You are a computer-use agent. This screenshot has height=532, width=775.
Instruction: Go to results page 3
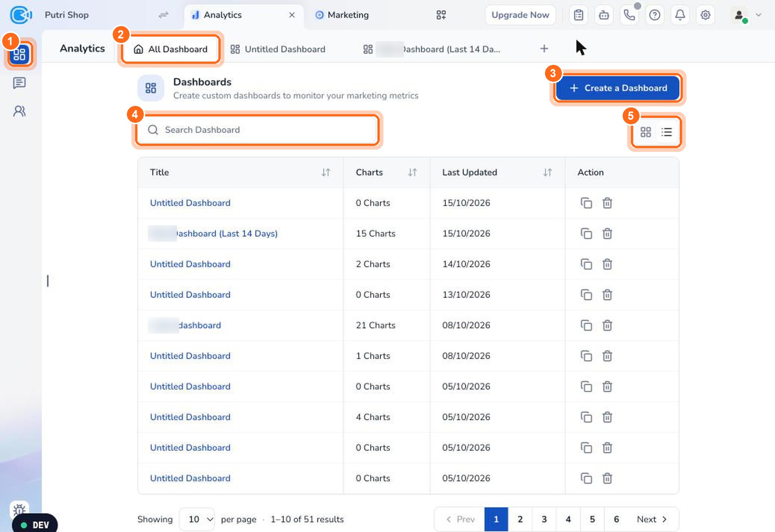point(544,519)
